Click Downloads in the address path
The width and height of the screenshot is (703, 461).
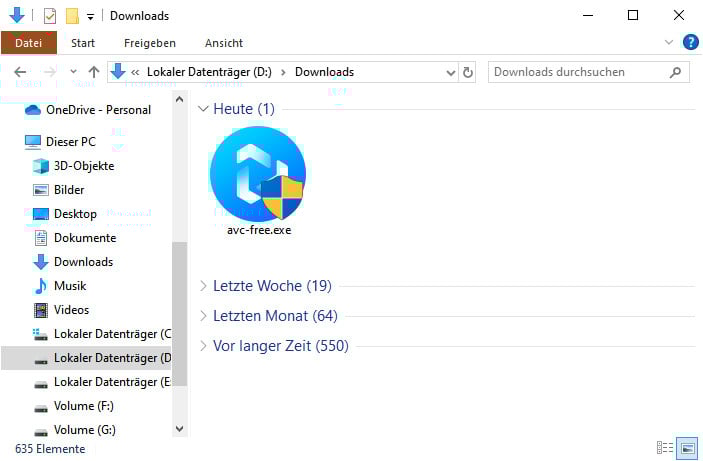tap(324, 72)
